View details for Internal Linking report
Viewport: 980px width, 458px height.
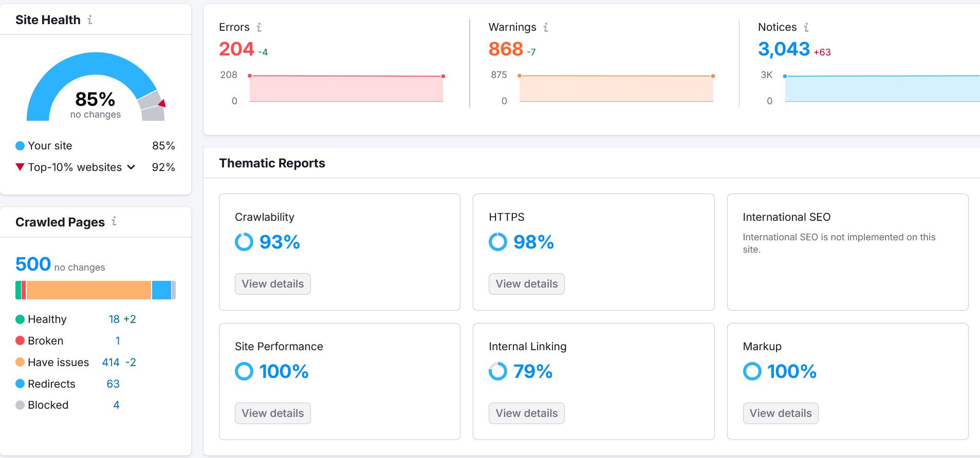[527, 413]
